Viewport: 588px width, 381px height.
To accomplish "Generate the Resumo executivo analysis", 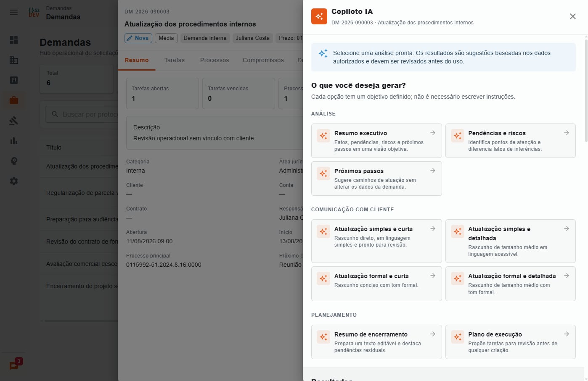I will pos(376,141).
